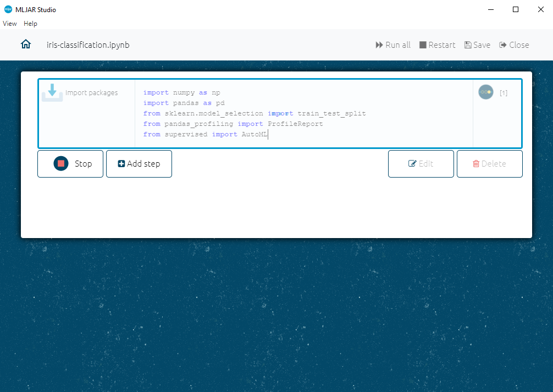Restart the notebook kernel
Image resolution: width=553 pixels, height=392 pixels.
(x=438, y=45)
